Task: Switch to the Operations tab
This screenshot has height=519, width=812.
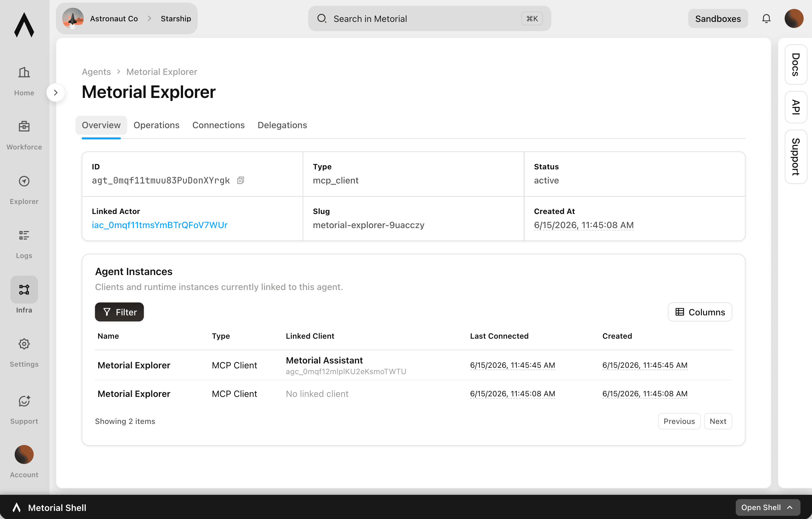Action: (x=157, y=125)
